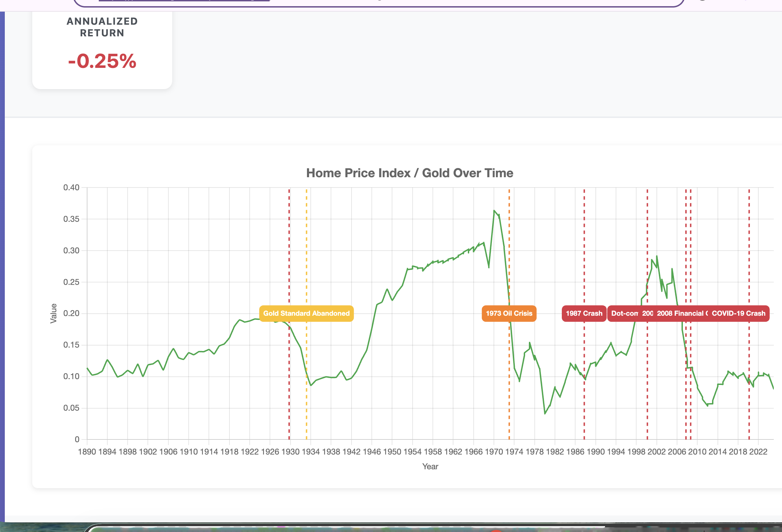Screen dimensions: 782x532
Task: Click the Gold Standard Abandoned annotation label
Action: [x=306, y=313]
